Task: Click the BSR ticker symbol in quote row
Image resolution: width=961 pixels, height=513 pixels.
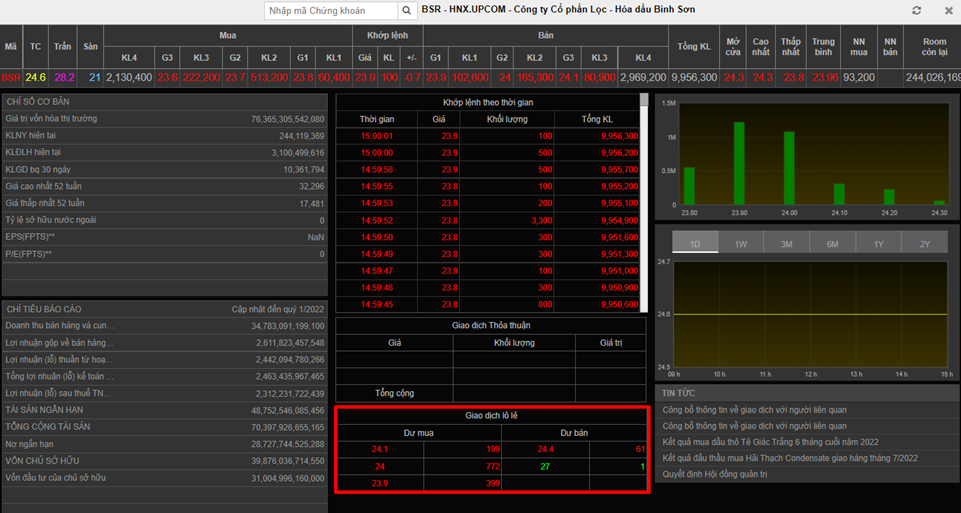Action: click(11, 77)
